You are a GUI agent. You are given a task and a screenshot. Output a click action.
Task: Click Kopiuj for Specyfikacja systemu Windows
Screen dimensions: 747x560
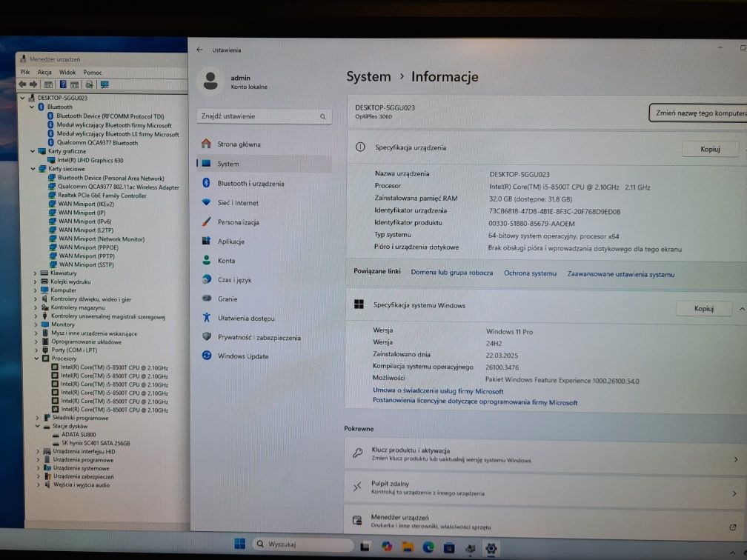click(704, 309)
